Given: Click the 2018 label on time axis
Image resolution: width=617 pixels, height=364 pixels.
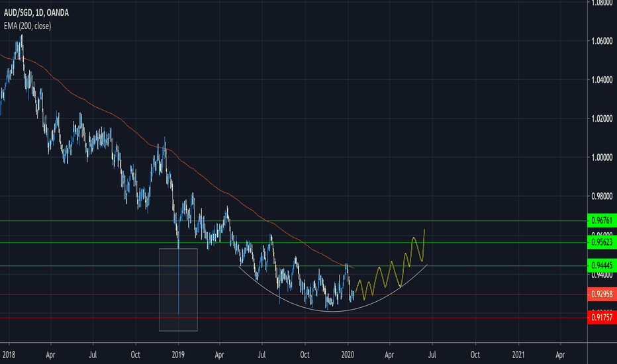Looking at the screenshot, I should (10, 355).
